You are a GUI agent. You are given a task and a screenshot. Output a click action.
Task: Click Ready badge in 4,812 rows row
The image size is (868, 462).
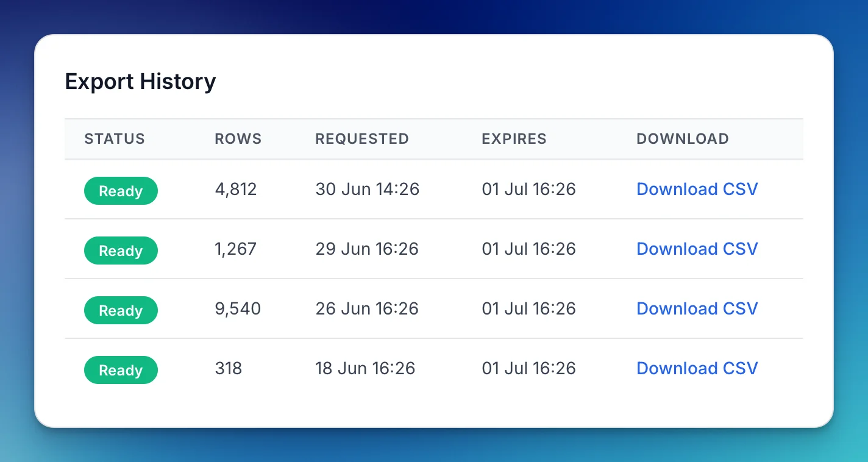[121, 191]
